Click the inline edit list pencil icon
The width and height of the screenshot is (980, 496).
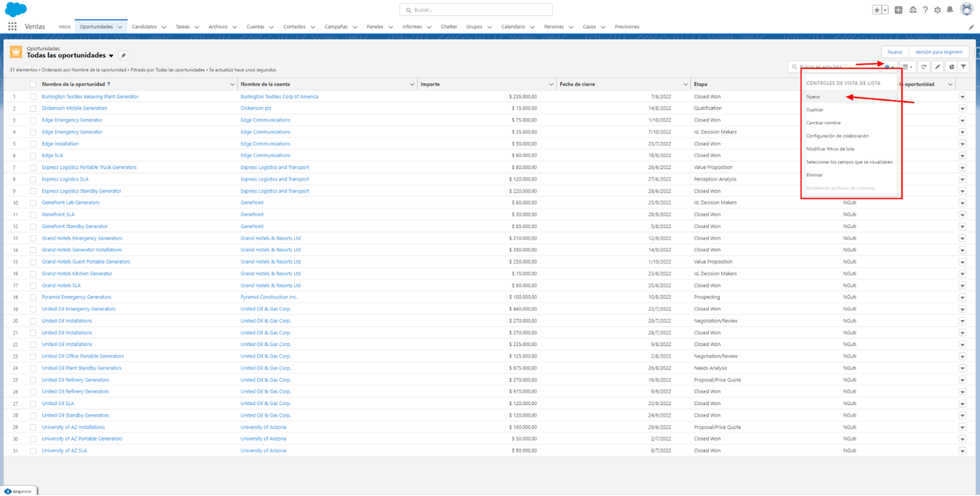click(938, 67)
